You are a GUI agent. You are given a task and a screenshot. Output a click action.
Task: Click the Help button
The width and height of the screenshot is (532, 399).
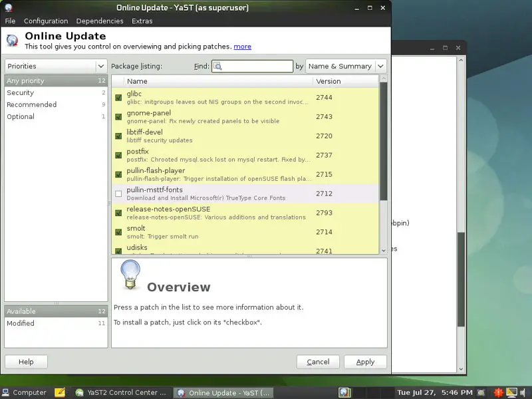pyautogui.click(x=26, y=362)
